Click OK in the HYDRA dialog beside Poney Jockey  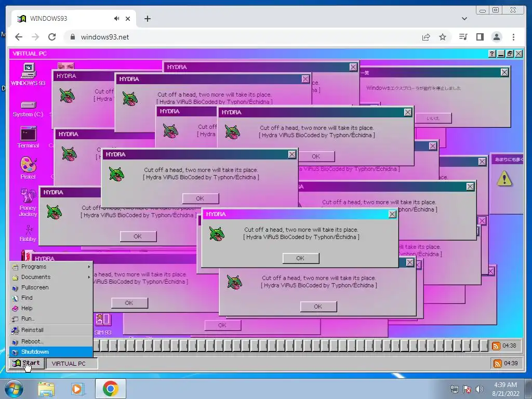point(138,236)
